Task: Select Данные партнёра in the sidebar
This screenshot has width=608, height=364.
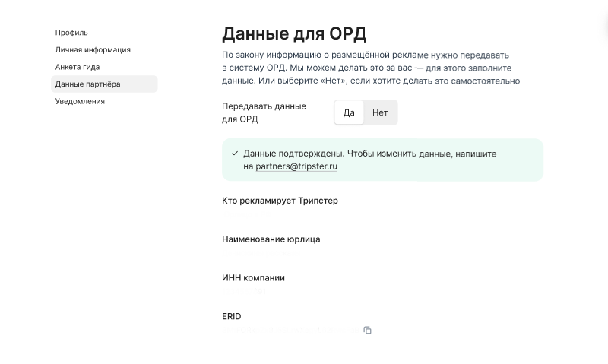Action: coord(87,84)
